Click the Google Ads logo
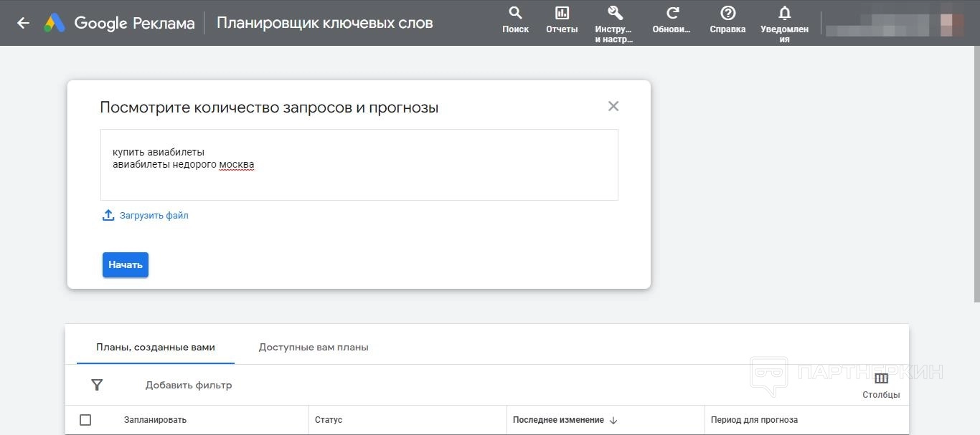 coord(55,23)
